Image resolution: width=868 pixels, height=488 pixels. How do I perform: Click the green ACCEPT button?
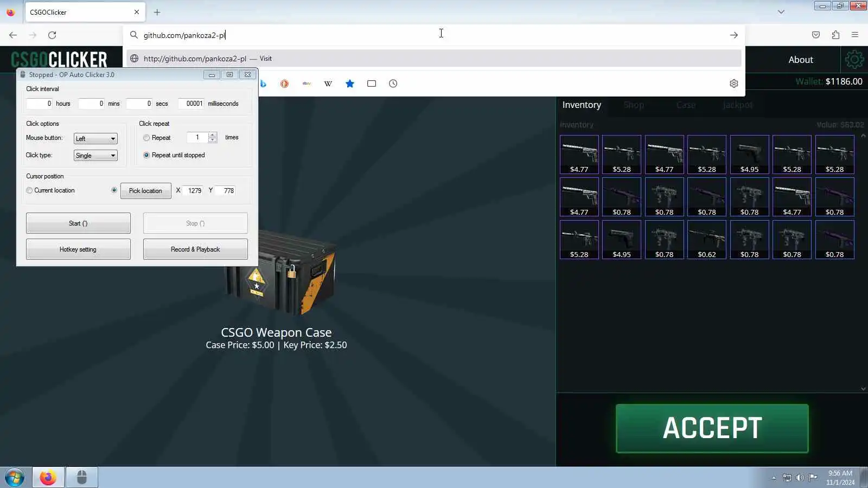[x=712, y=428]
